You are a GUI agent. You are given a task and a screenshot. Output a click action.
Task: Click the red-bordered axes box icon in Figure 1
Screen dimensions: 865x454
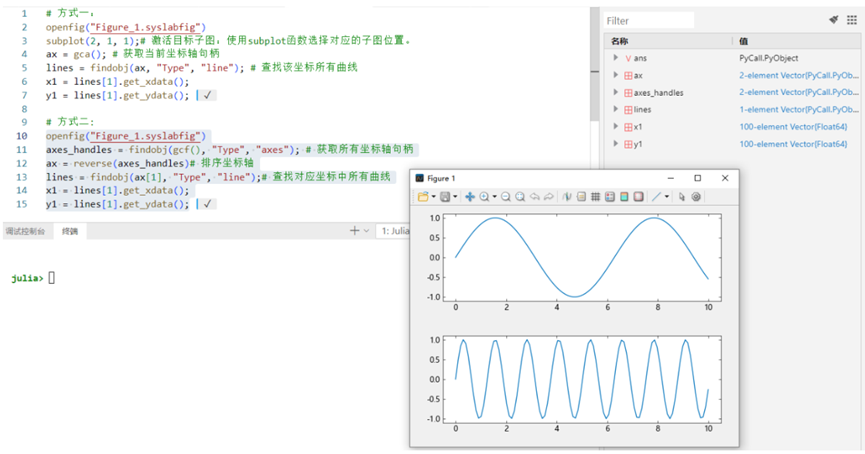pyautogui.click(x=638, y=197)
